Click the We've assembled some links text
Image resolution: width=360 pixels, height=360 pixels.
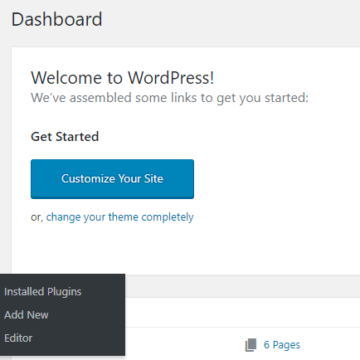pos(170,98)
